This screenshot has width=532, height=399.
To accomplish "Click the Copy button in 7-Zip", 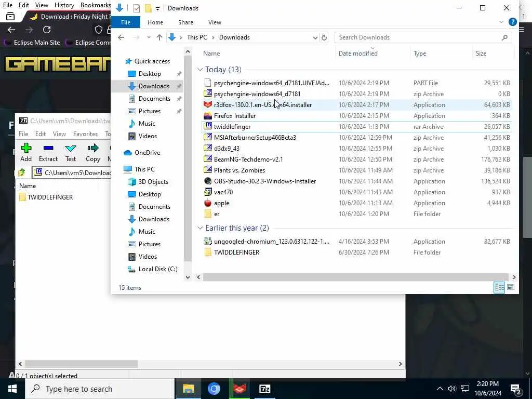I will [x=92, y=152].
